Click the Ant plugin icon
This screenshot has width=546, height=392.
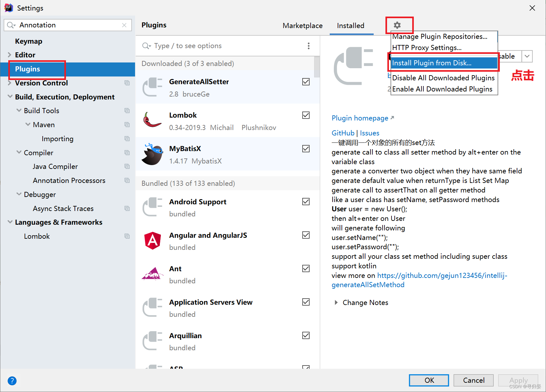coord(153,274)
